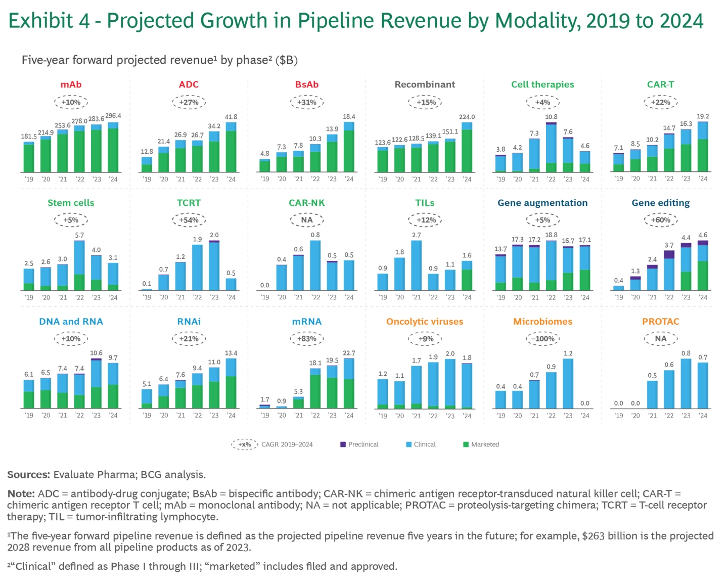Click the +27% CAGR badge under ADC
The height and width of the screenshot is (583, 728).
189,102
